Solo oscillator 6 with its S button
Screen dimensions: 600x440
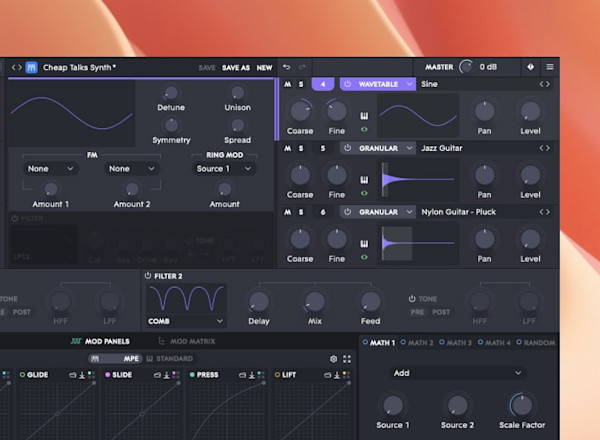pos(301,212)
